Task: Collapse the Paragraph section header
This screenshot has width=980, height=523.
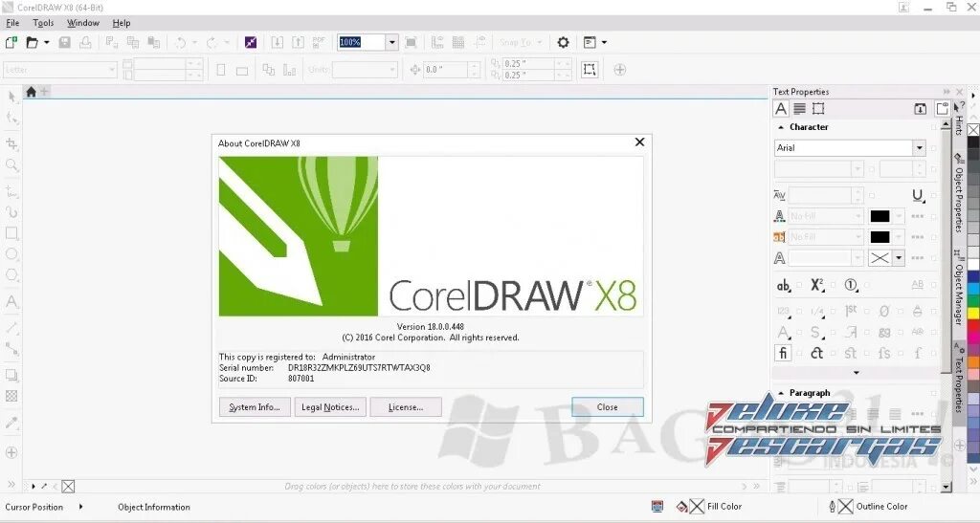Action: pos(781,393)
